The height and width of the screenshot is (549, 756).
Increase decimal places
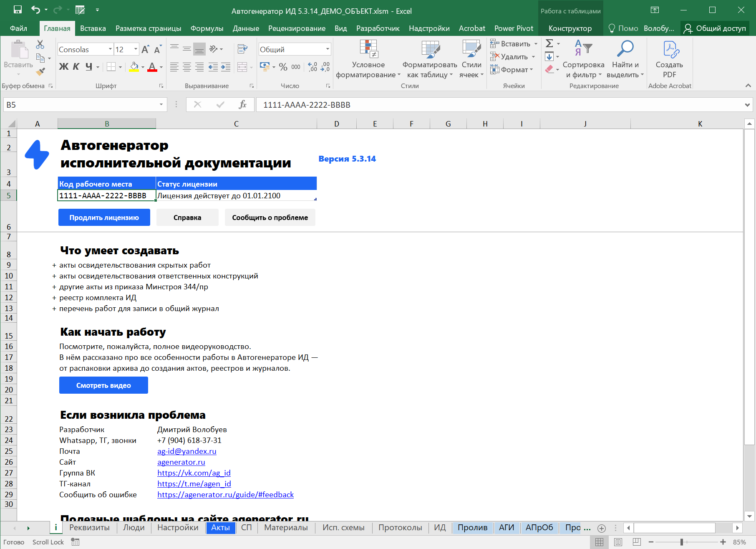pos(312,67)
